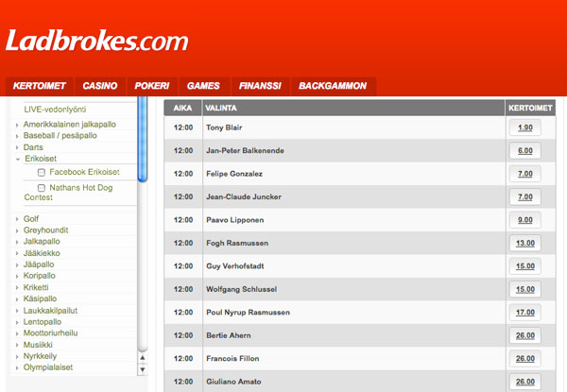Open the Nyrkkeily category
The height and width of the screenshot is (392, 567).
click(x=40, y=356)
